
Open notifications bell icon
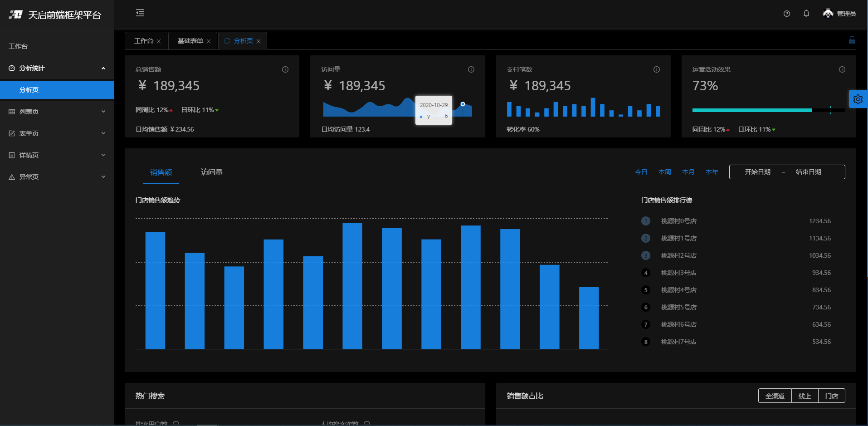(806, 14)
